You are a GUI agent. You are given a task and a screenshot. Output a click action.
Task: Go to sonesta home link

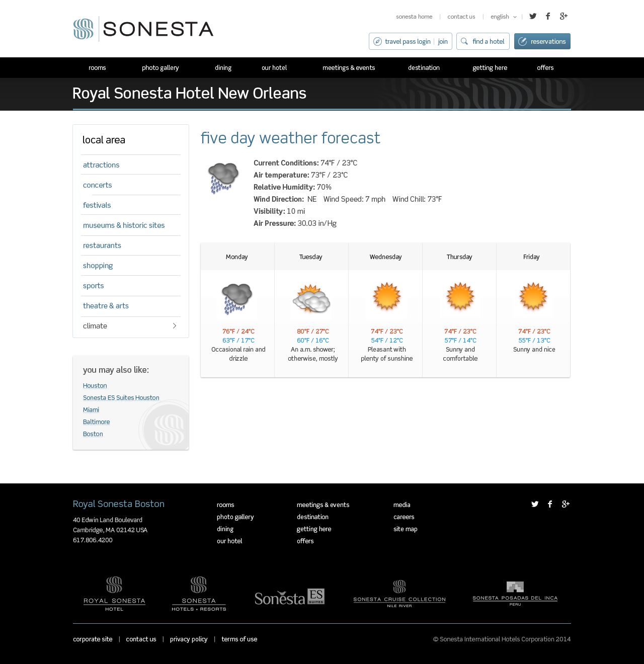point(414,17)
